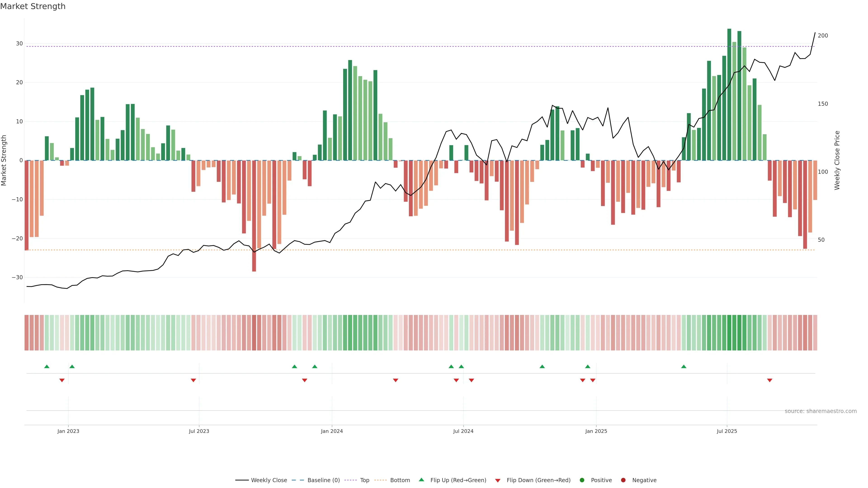
Task: Click the sharemaestro.com source text
Action: coord(821,411)
